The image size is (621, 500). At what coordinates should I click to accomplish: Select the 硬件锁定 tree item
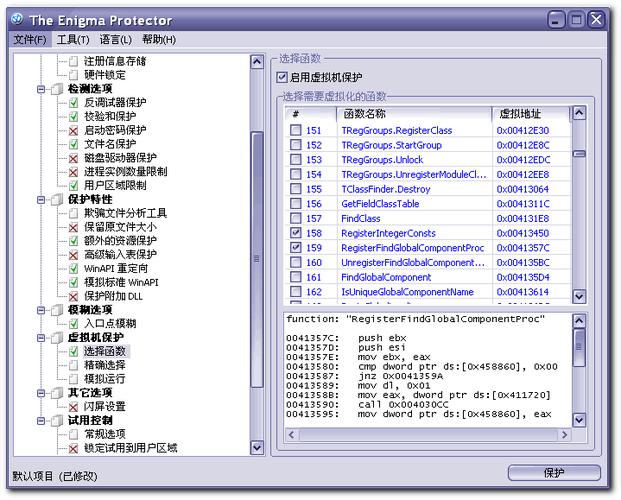coord(105,75)
